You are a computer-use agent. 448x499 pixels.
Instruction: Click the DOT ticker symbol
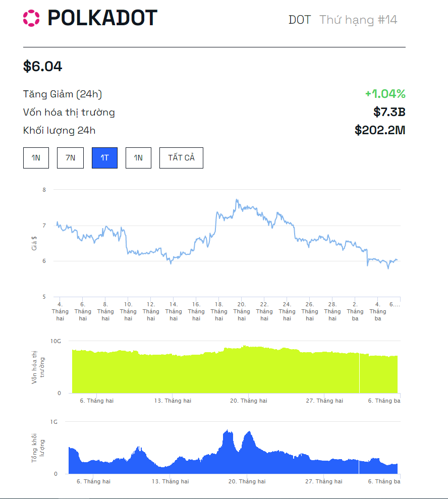[x=299, y=20]
